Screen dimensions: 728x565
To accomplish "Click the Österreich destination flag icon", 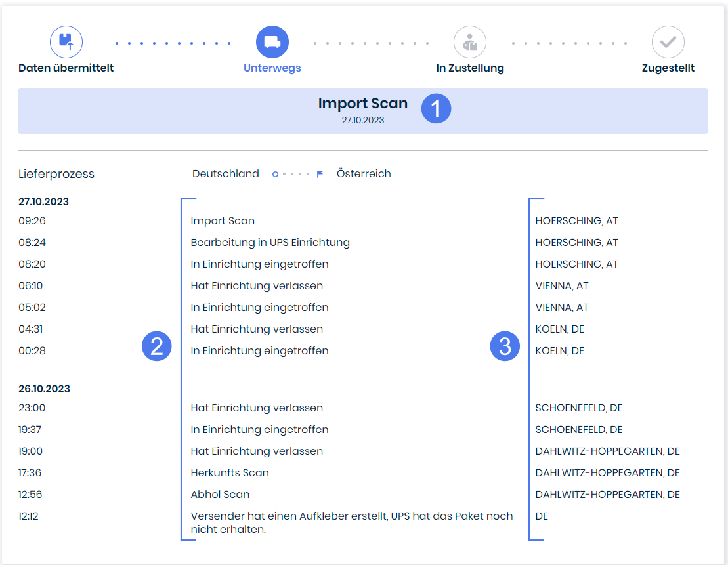I will click(320, 174).
